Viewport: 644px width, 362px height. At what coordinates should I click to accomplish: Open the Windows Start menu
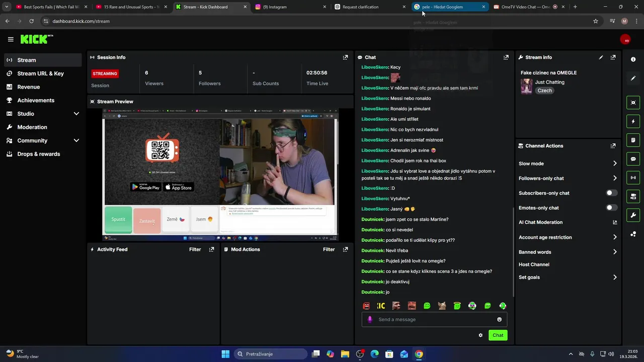pos(225,354)
